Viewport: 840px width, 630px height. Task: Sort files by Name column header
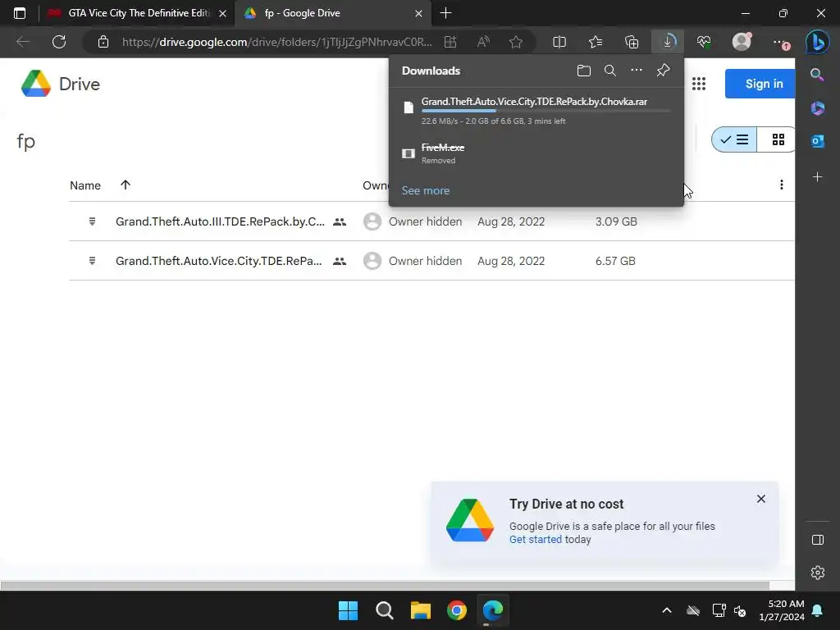[85, 185]
